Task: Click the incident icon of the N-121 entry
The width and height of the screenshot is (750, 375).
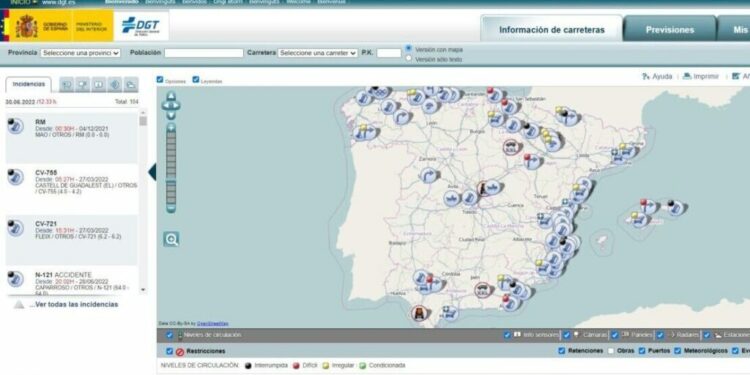Action: click(15, 278)
